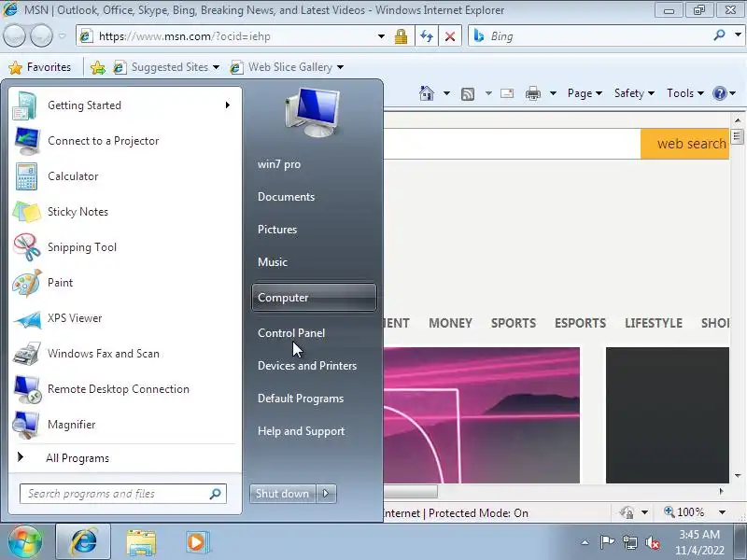Screen dimensions: 747x560
Task: Open Devices and Printers
Action: click(x=314, y=366)
